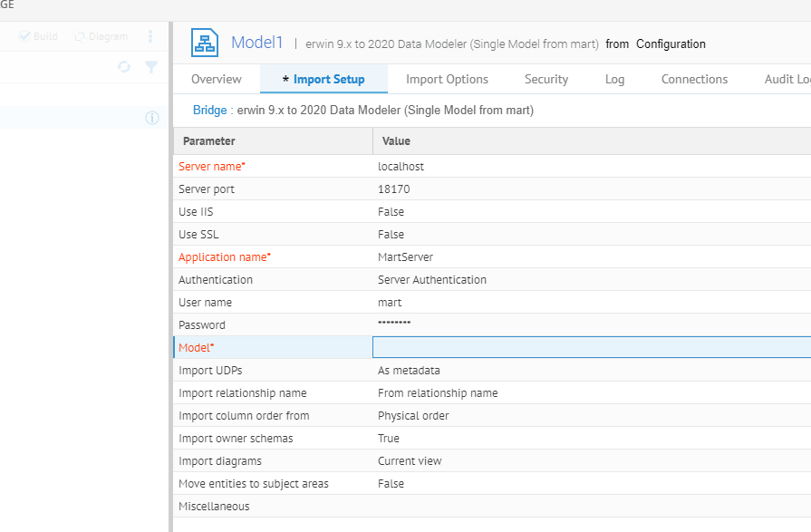Viewport: 811px width, 532px height.
Task: Click the Build checkmark icon
Action: pos(24,36)
